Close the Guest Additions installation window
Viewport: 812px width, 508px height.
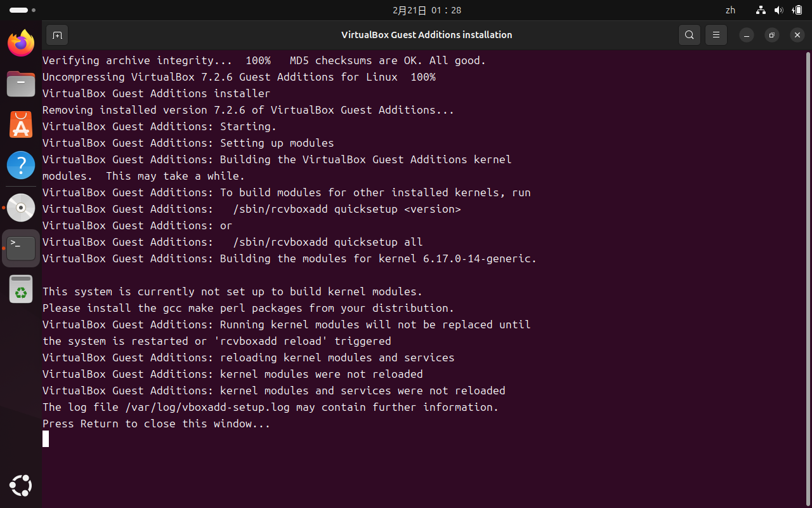tap(797, 35)
